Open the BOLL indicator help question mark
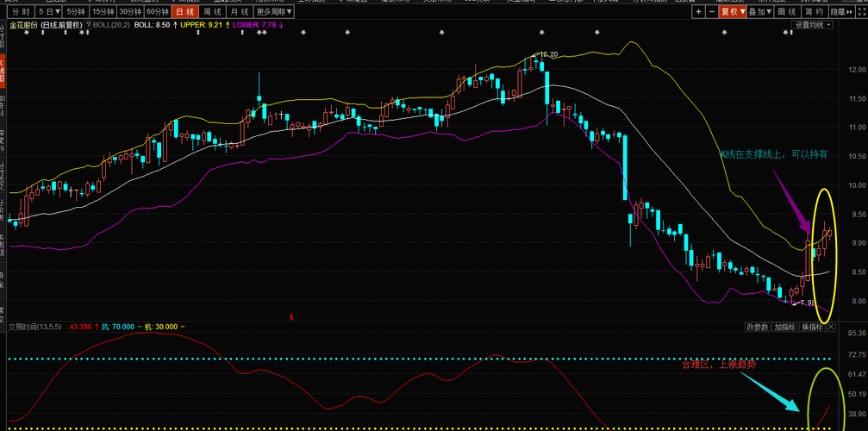Screen dimensions: 868x431 [x=87, y=25]
